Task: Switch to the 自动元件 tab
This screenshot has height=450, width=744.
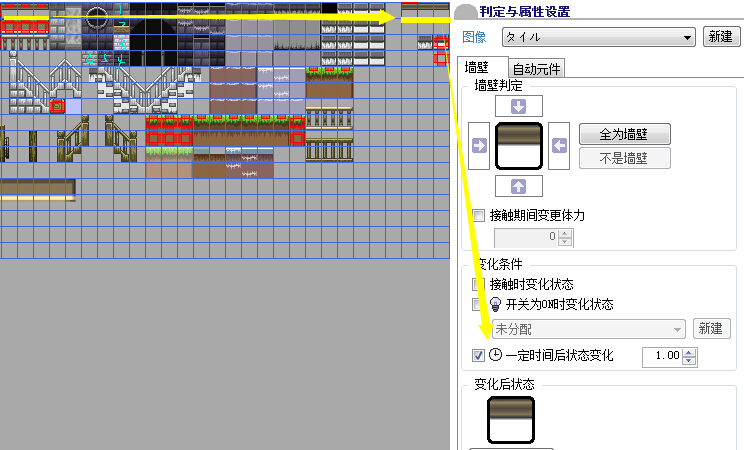Action: click(536, 69)
